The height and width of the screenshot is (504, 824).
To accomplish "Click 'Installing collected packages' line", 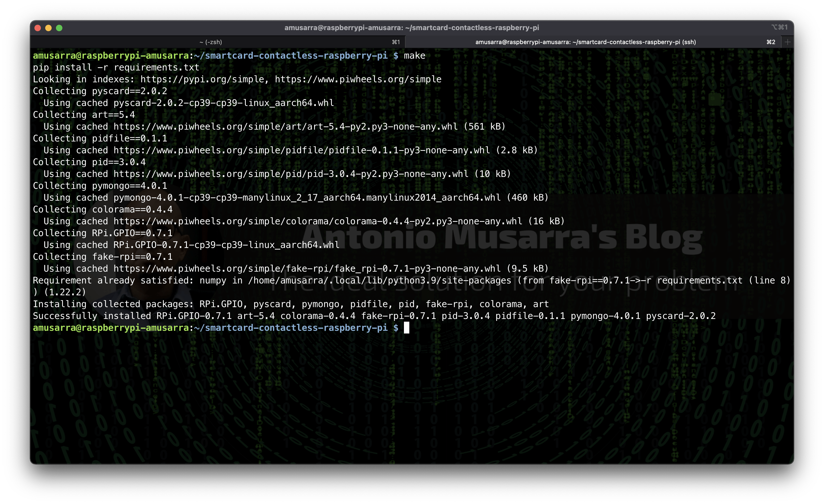I will point(291,304).
